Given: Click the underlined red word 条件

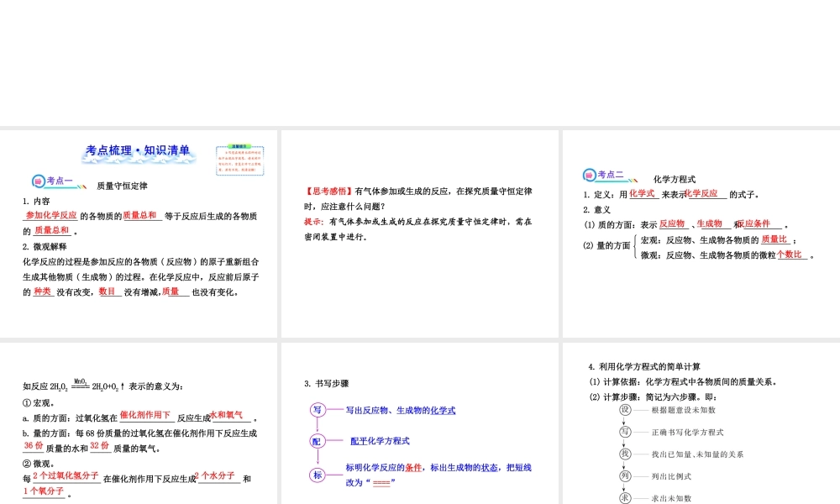Looking at the screenshot, I should coord(413,468).
